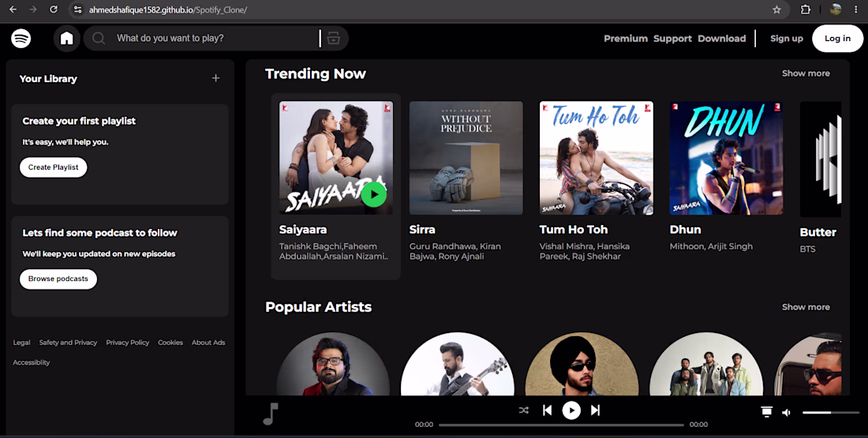868x438 pixels.
Task: Select the band group photo artist
Action: 706,364
